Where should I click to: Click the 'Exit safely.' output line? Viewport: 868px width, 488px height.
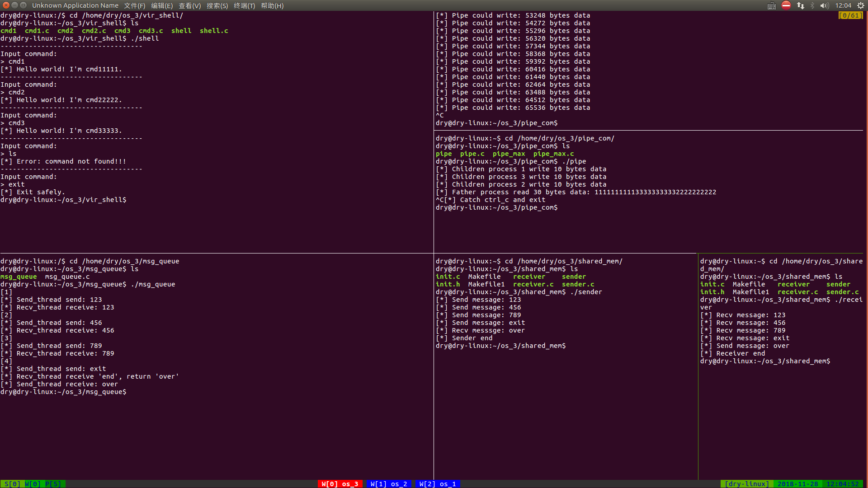click(x=33, y=192)
